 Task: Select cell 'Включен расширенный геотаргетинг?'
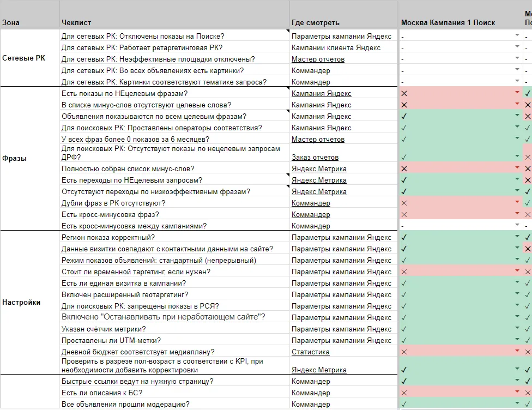[174, 294]
